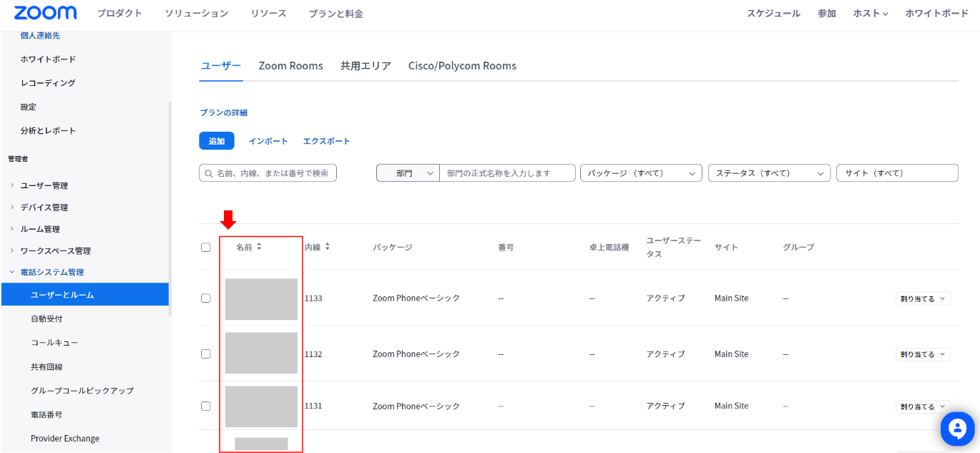Open 割り当てる dropdown for extension 1131
The height and width of the screenshot is (453, 980).
(923, 406)
